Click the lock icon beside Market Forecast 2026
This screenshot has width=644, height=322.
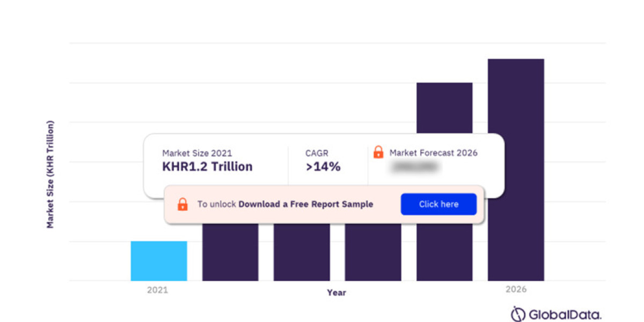pyautogui.click(x=378, y=152)
